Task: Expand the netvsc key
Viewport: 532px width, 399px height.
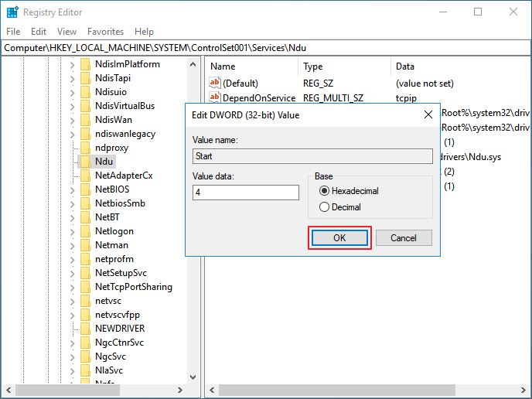Action: coord(72,302)
